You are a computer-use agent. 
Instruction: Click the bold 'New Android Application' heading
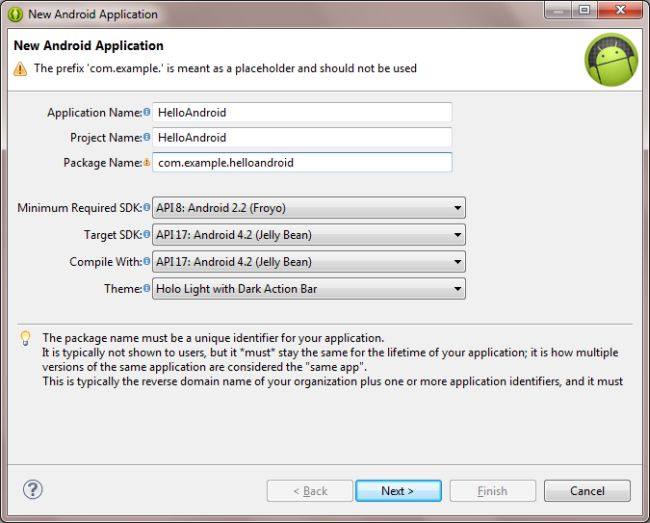pyautogui.click(x=89, y=45)
